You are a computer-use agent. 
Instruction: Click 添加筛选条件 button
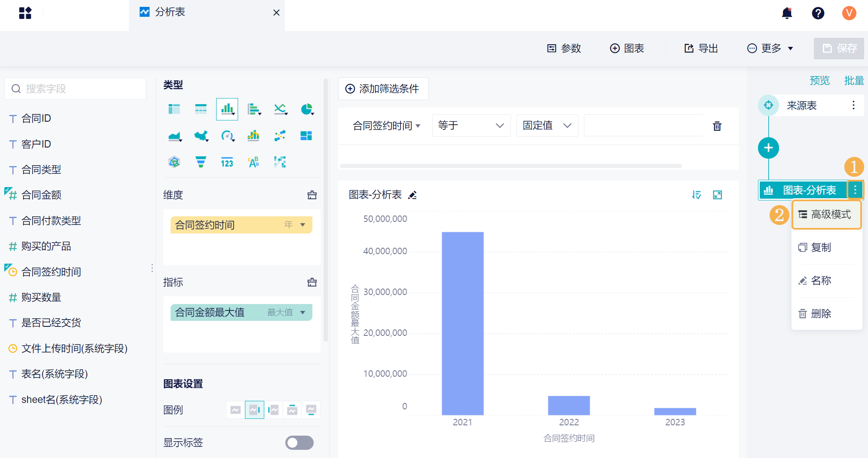(x=383, y=89)
